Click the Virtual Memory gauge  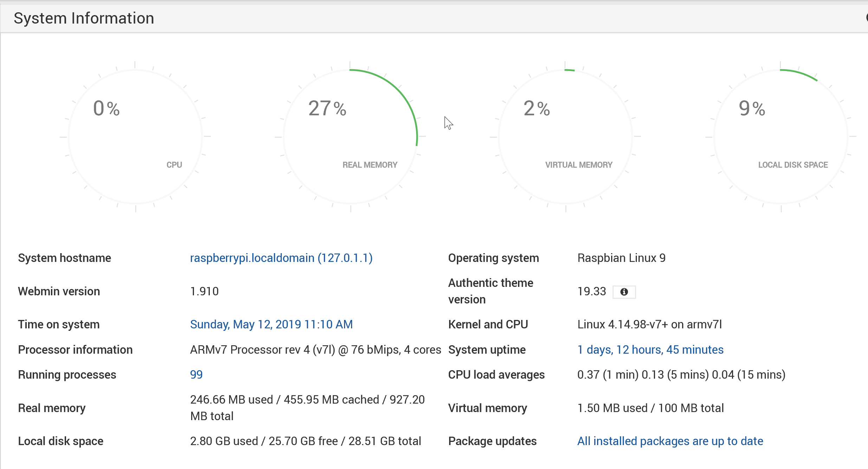[565, 136]
